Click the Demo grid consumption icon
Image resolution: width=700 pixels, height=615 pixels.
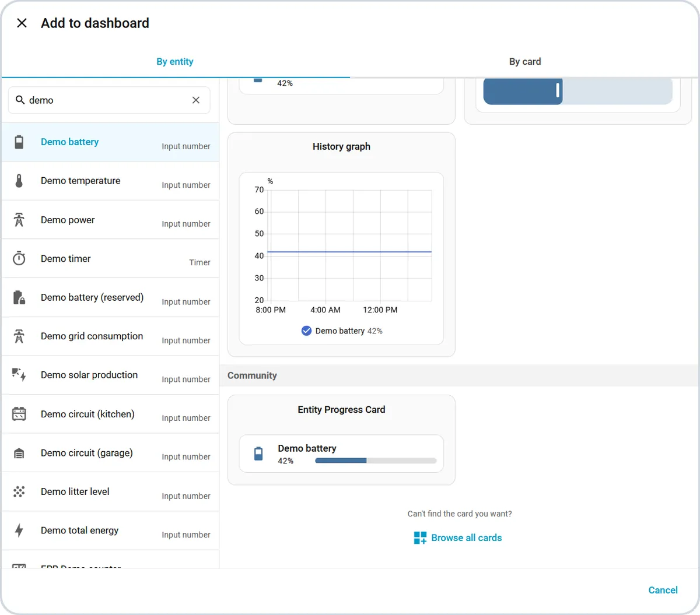[x=19, y=336]
